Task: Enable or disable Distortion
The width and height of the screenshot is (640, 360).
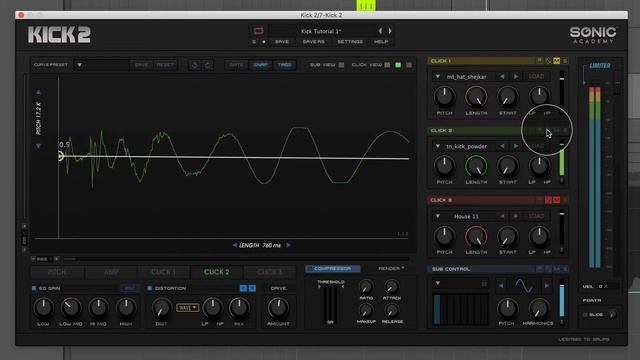Action: point(150,288)
